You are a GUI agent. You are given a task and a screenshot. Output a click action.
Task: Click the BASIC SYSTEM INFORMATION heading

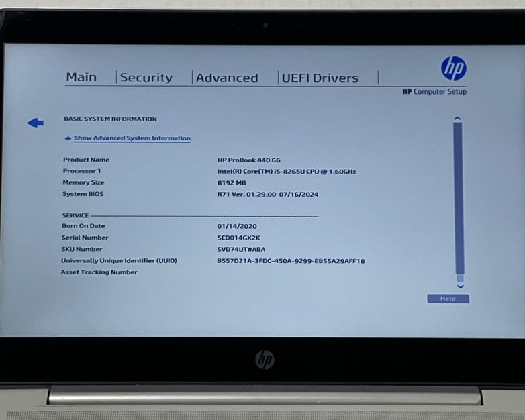[111, 119]
